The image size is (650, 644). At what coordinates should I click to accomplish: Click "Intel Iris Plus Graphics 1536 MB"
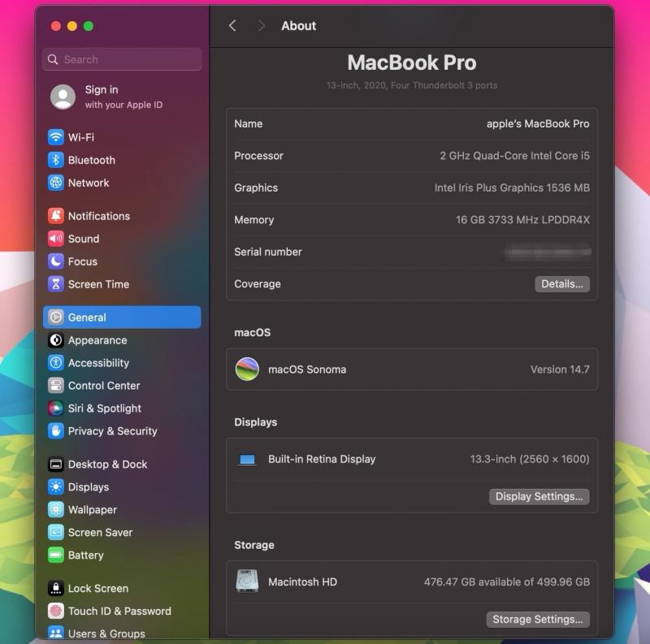[x=512, y=188]
